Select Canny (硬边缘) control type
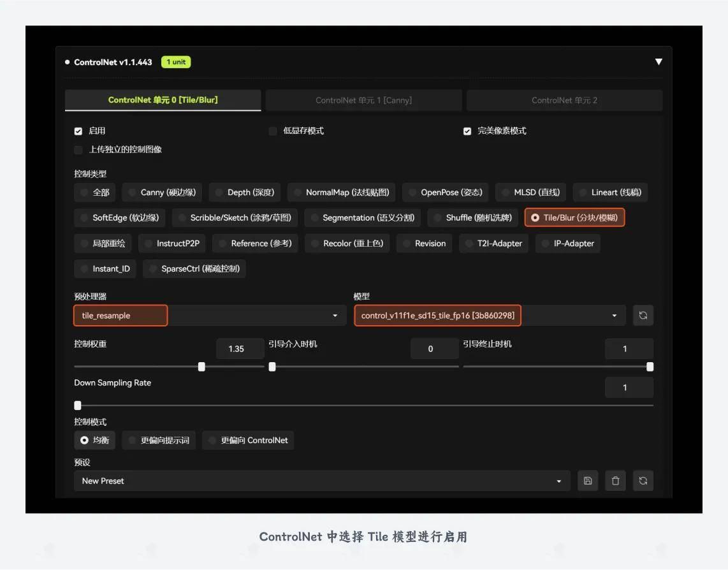 (x=162, y=193)
